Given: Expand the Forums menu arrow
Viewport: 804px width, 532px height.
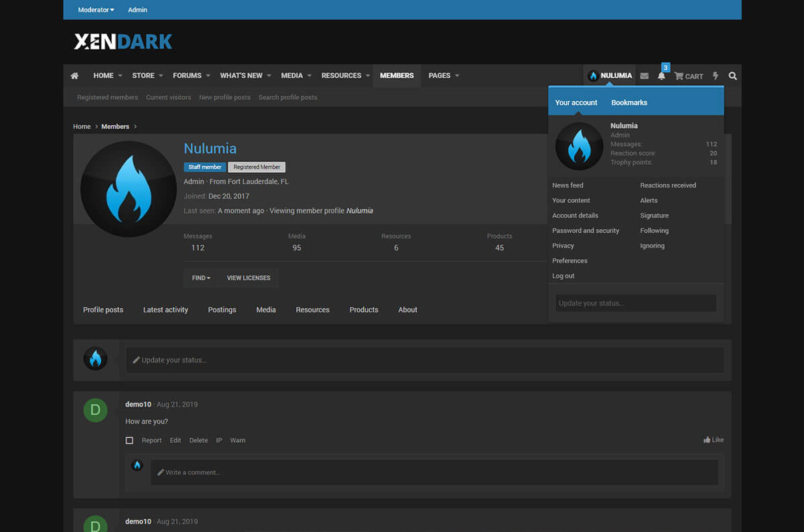Looking at the screenshot, I should click(208, 76).
